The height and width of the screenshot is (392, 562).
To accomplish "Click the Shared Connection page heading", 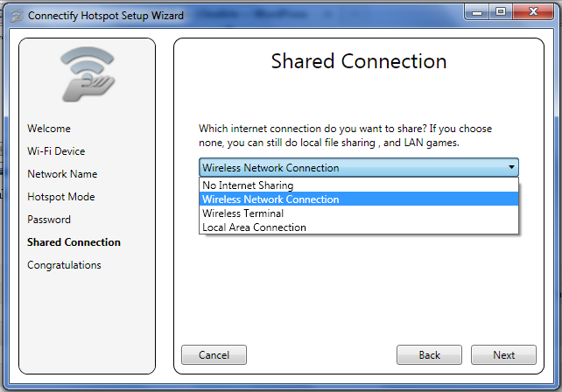I will (x=359, y=61).
